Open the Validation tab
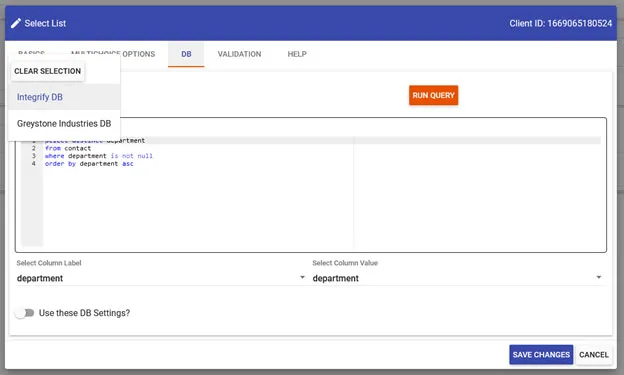Screen dimensions: 624x375 (x=239, y=54)
